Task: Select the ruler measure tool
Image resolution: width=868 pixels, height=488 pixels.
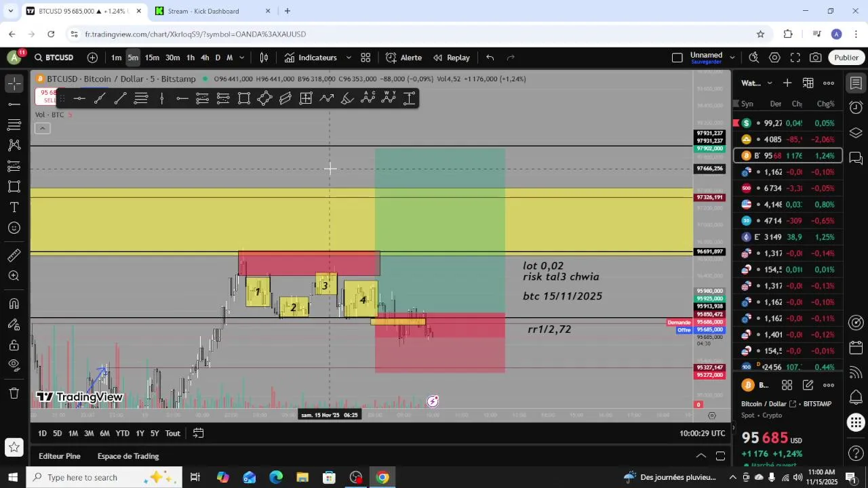Action: [x=14, y=256]
